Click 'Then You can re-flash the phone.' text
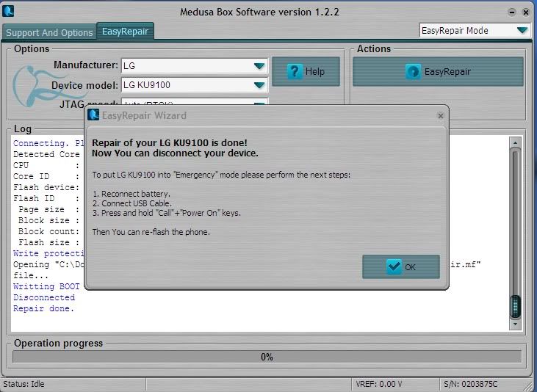537x392 pixels. [151, 232]
